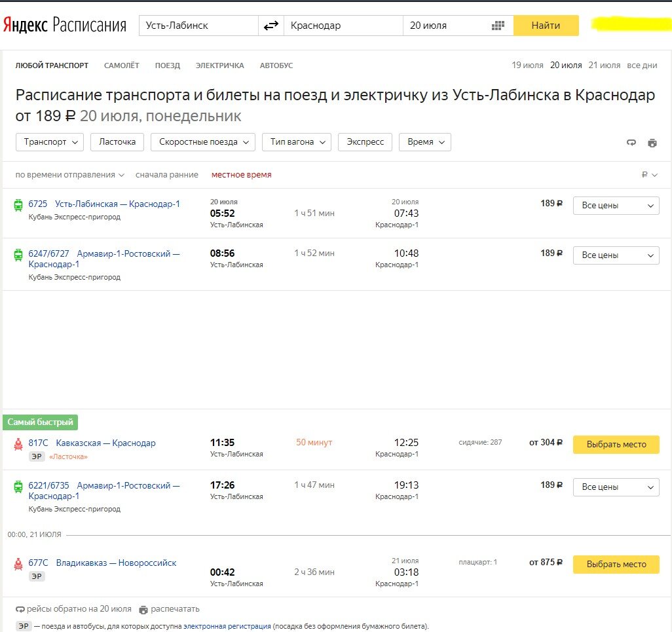This screenshot has height=632, width=672.
Task: Toggle сначала ранние sort order
Action: coord(167,175)
